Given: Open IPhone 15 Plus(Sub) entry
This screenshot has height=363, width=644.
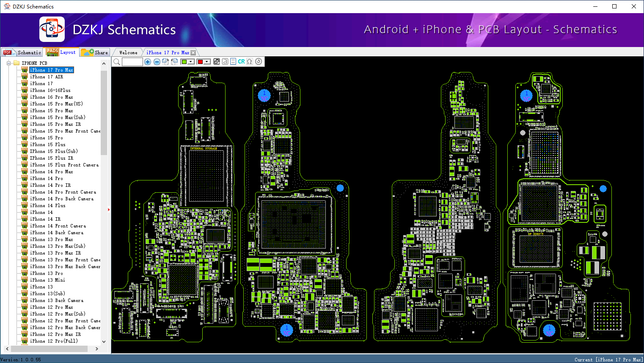Looking at the screenshot, I should [x=54, y=151].
